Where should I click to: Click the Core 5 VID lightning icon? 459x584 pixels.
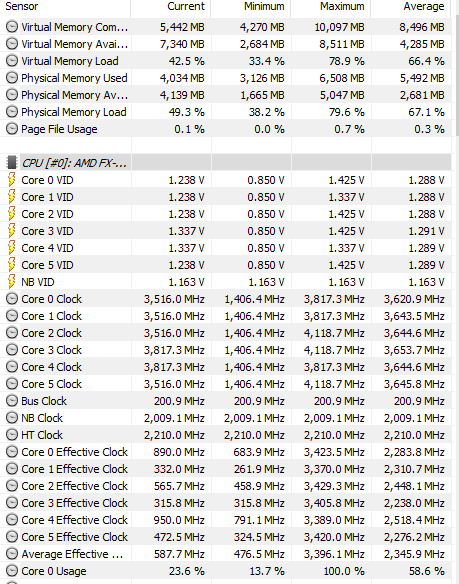pos(12,265)
